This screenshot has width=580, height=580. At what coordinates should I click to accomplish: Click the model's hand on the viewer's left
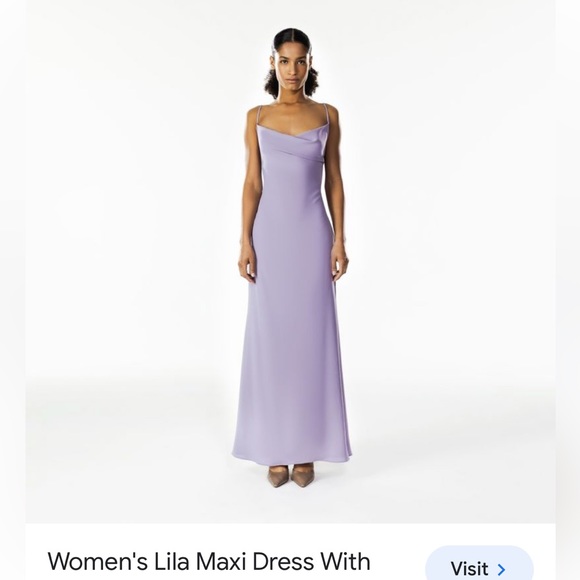(x=247, y=264)
